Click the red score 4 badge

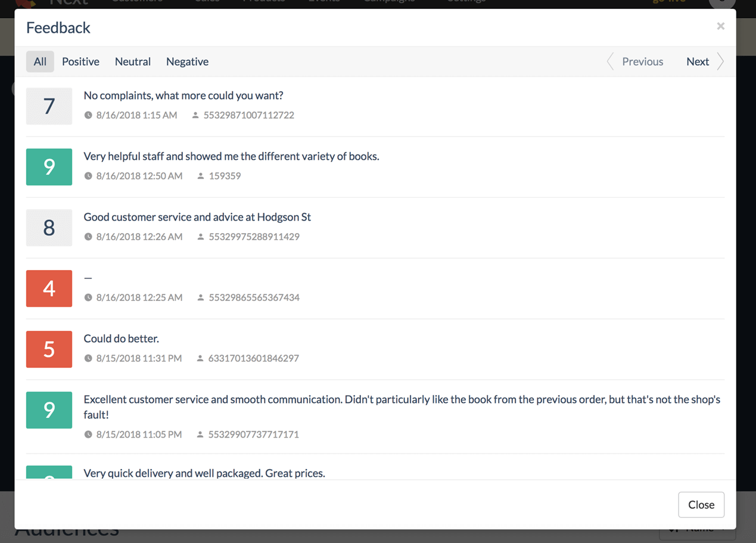pyautogui.click(x=49, y=288)
